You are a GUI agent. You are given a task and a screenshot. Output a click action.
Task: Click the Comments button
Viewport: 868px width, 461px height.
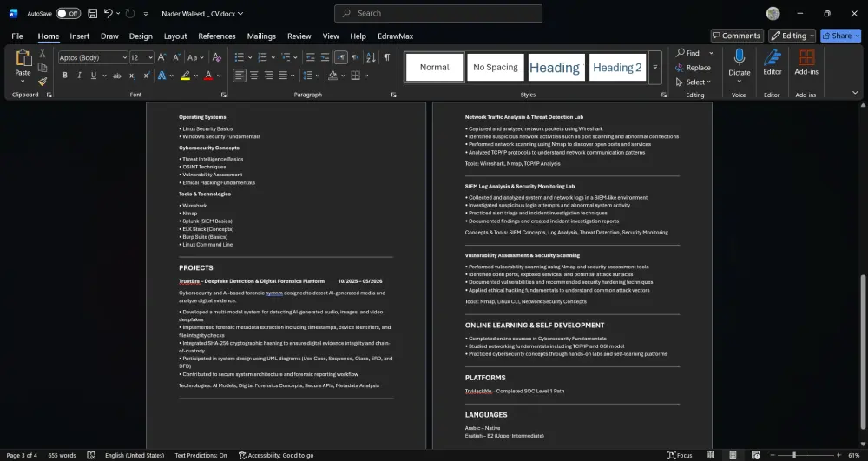pos(737,36)
